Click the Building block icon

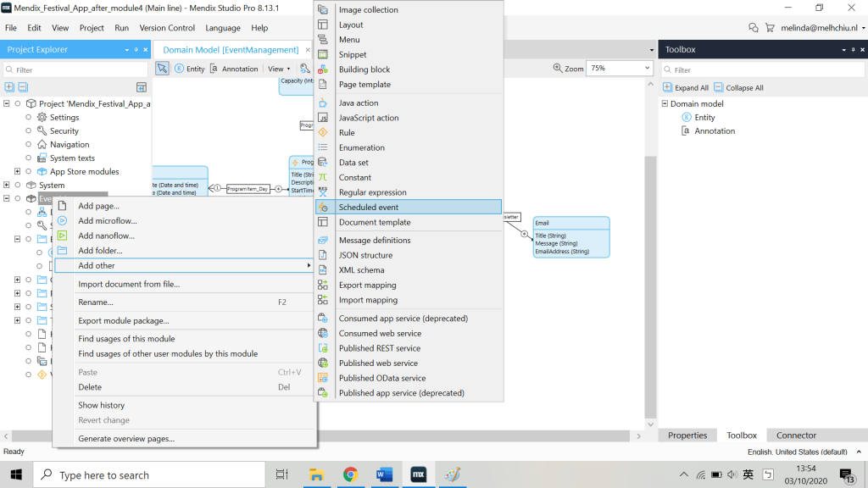(323, 69)
